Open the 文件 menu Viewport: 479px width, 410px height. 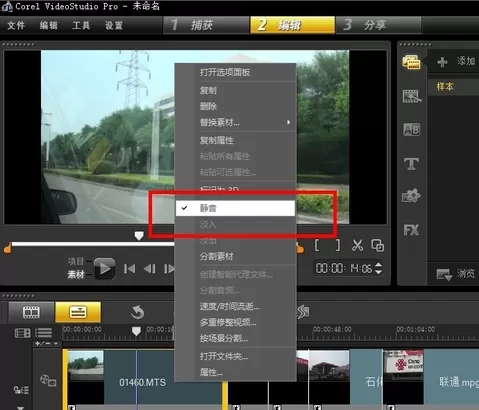pos(16,25)
